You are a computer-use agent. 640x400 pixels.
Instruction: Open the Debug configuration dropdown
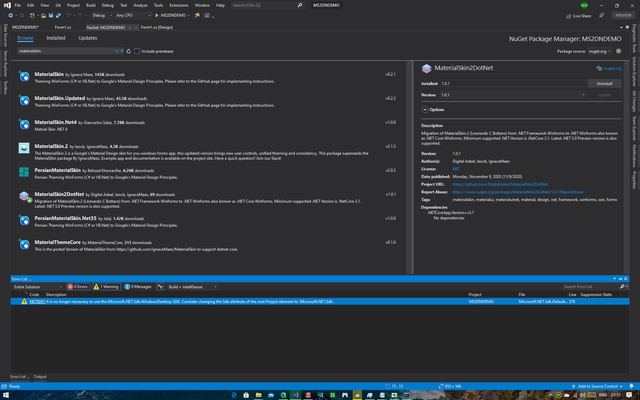(x=102, y=16)
